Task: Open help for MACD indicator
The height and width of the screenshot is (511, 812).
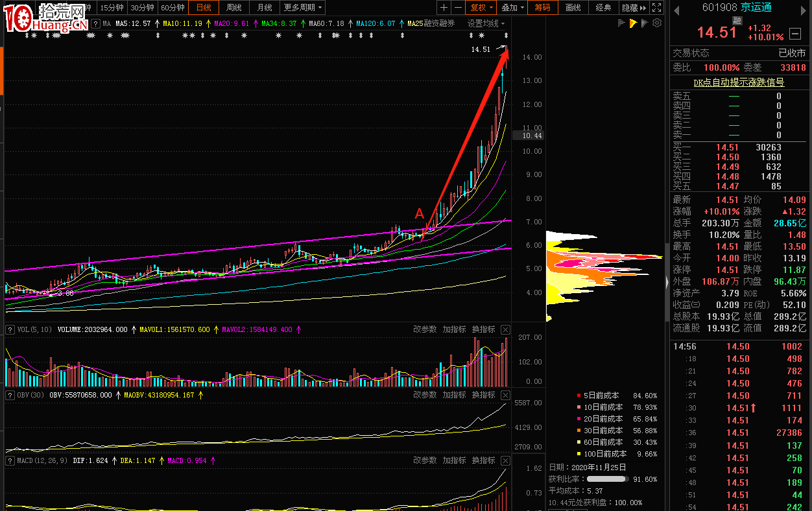Action: pyautogui.click(x=10, y=460)
